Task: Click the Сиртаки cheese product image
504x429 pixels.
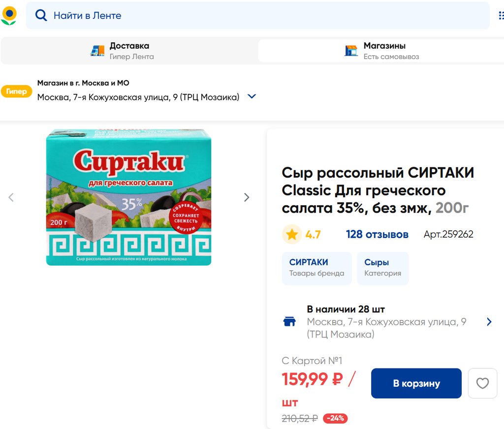Action: click(x=128, y=197)
